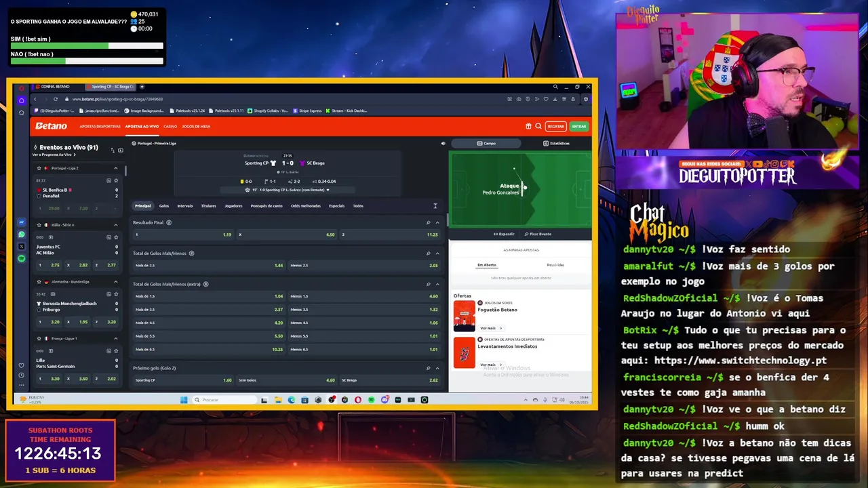Favorite the Borussia Monchengladbach match star
Image resolution: width=868 pixels, height=488 pixels.
(116, 294)
